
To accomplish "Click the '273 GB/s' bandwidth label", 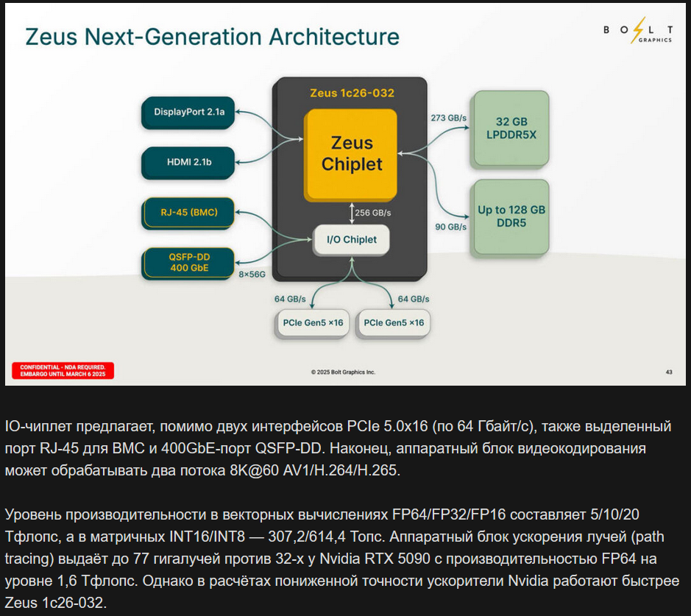I will [x=448, y=118].
